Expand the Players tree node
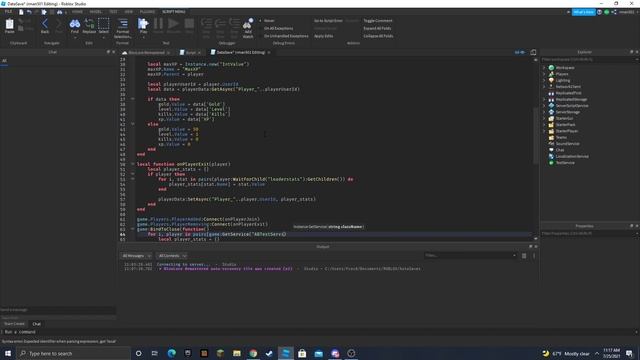The image size is (640, 360). point(544,74)
